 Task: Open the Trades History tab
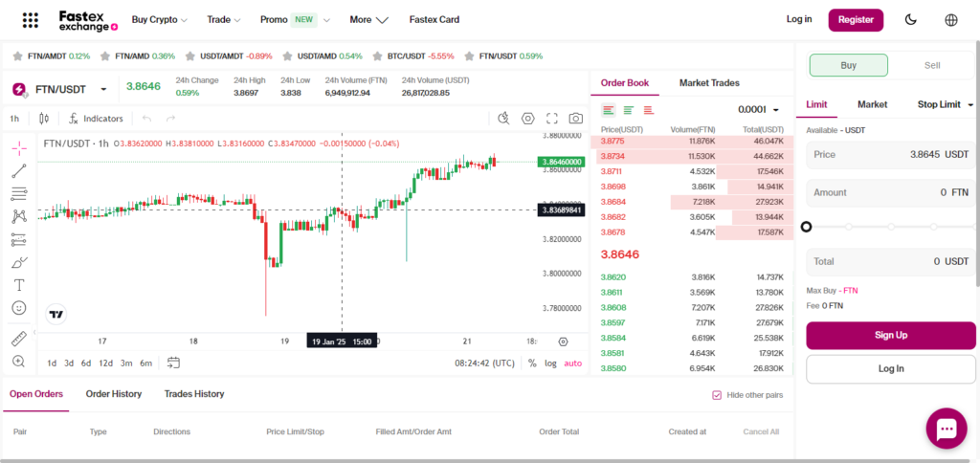194,393
